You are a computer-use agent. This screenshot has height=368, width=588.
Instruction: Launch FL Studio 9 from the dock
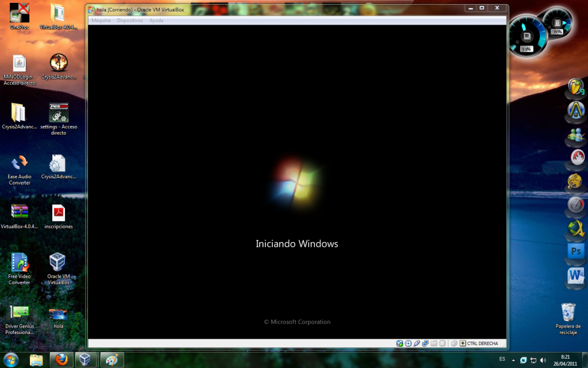[x=576, y=88]
